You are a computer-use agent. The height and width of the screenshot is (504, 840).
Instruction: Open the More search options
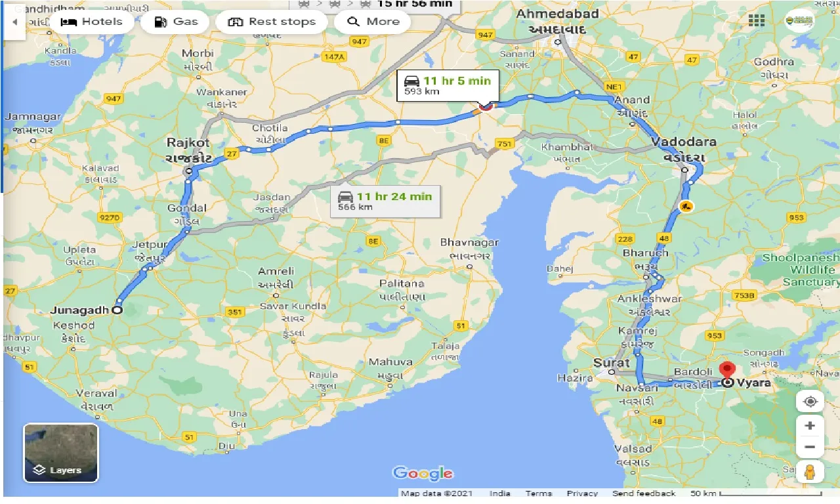click(373, 22)
